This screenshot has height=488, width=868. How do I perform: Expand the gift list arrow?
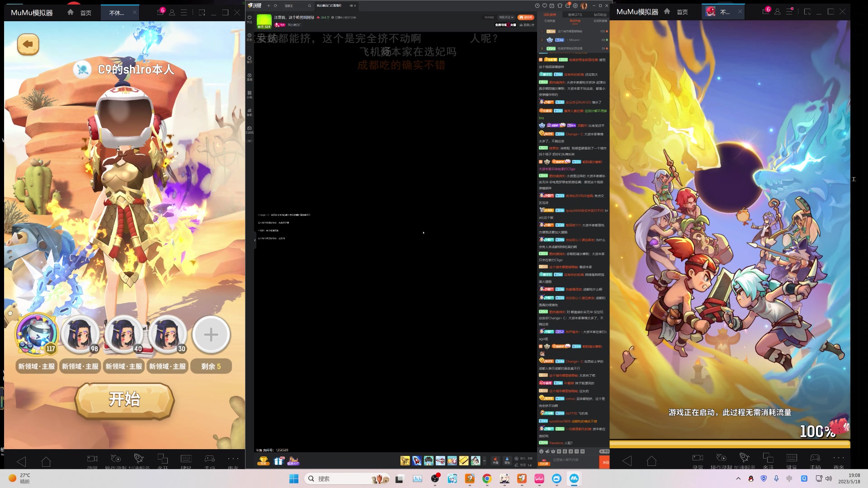[x=485, y=461]
